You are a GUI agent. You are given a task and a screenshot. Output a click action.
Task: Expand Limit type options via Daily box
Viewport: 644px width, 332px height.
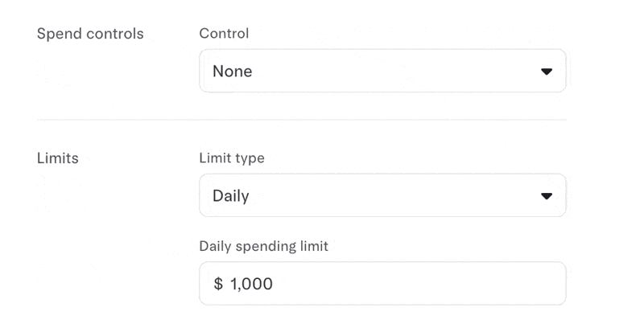382,195
